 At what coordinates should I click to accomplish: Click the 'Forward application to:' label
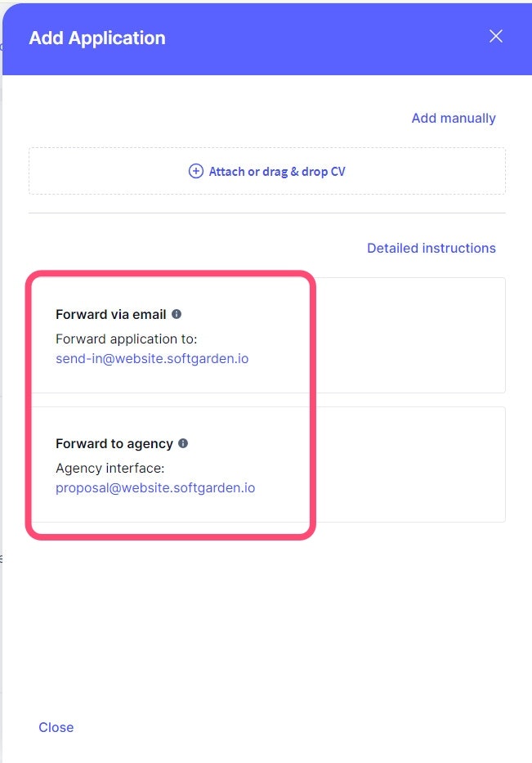click(x=127, y=339)
